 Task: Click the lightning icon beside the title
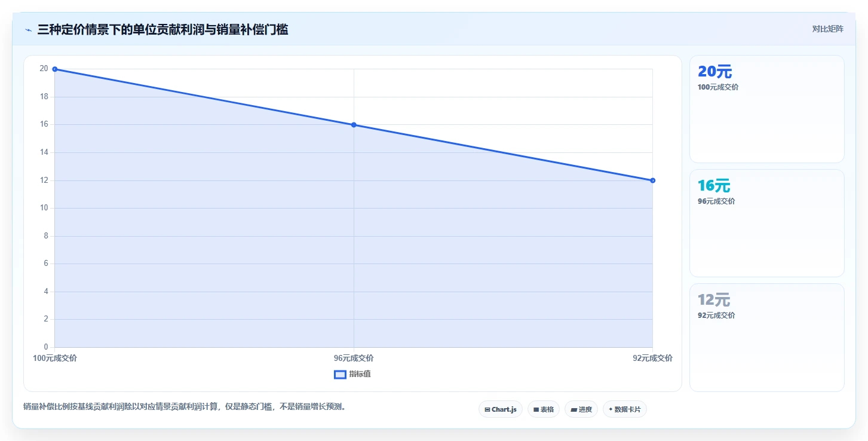[x=29, y=30]
